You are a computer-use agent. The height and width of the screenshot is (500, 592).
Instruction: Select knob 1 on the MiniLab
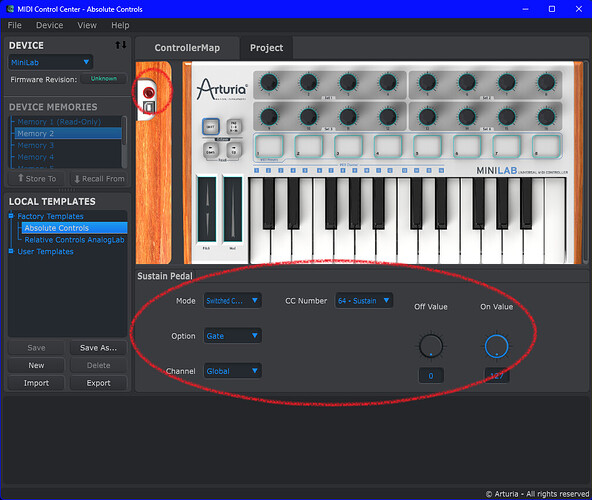[x=269, y=82]
